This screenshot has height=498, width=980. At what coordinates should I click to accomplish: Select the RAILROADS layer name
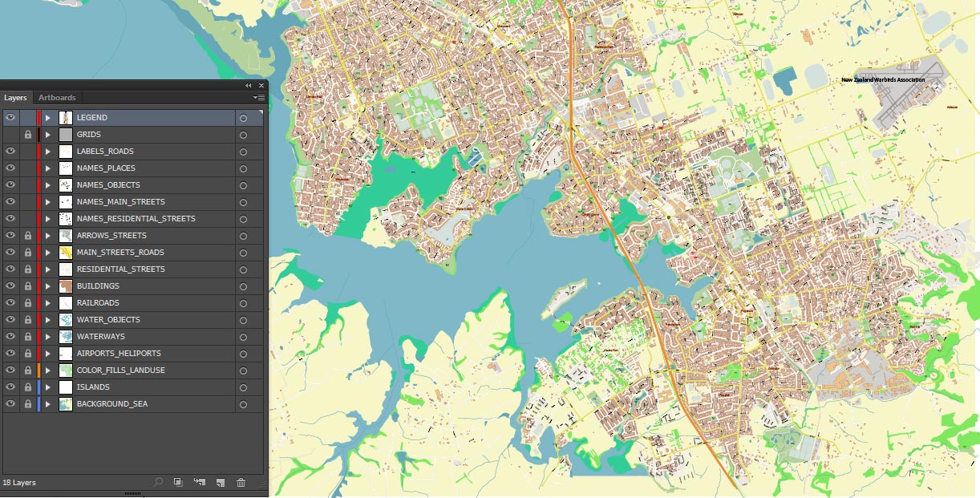pyautogui.click(x=98, y=303)
